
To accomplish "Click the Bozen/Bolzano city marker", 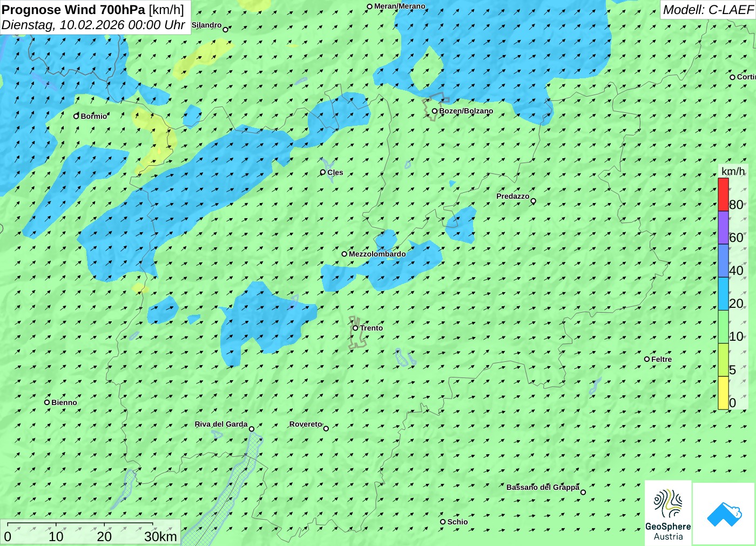I will (x=435, y=111).
